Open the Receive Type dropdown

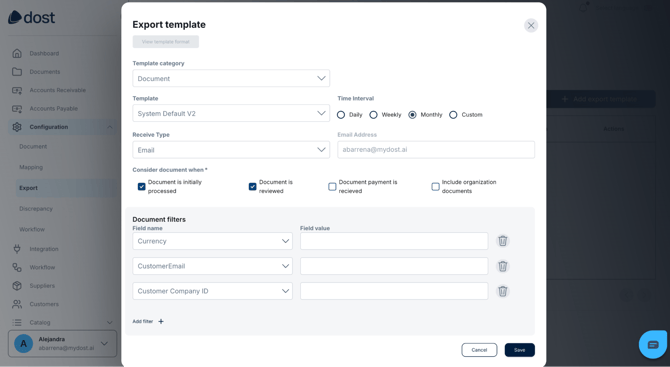point(231,150)
